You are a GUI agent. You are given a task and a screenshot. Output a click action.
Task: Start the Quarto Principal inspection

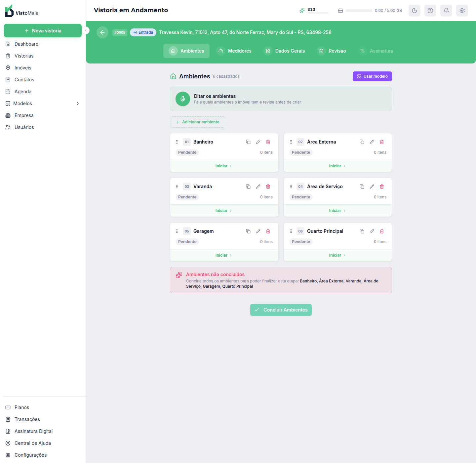tap(338, 255)
